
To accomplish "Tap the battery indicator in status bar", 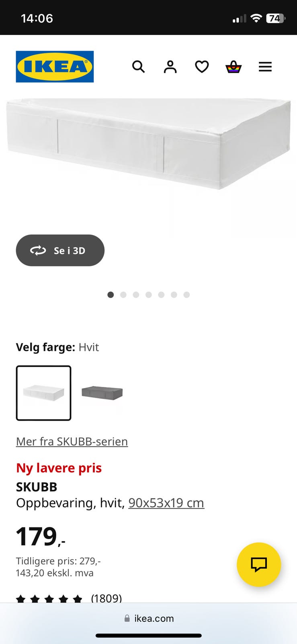I will (x=276, y=18).
